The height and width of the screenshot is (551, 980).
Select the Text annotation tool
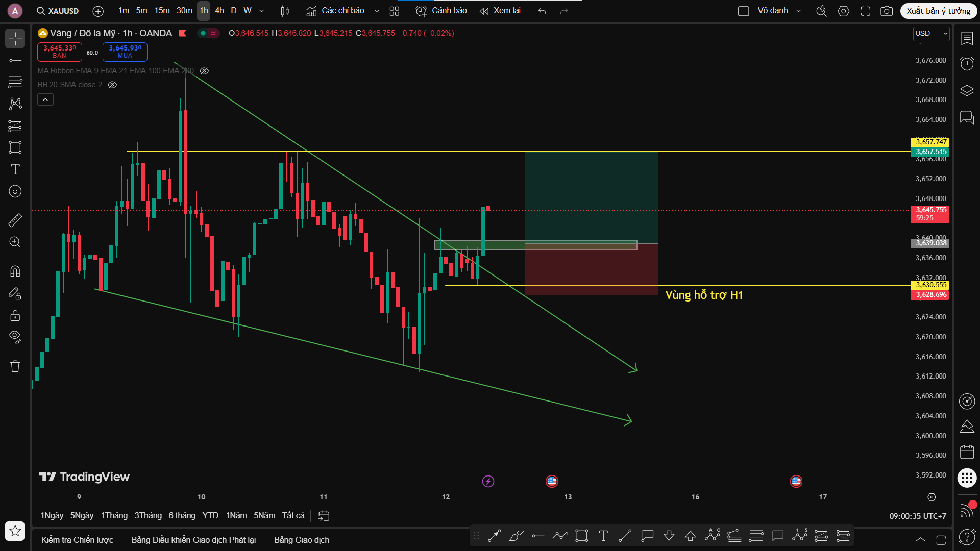[15, 169]
